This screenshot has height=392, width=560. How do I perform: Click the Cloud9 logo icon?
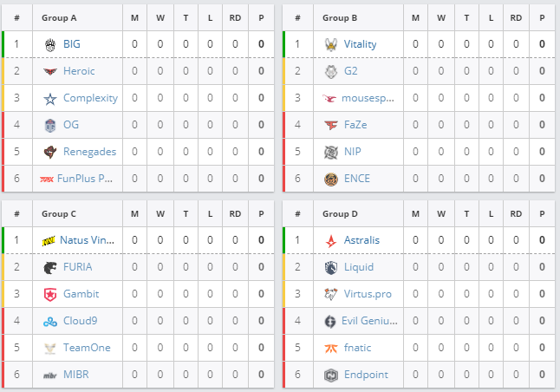click(50, 322)
